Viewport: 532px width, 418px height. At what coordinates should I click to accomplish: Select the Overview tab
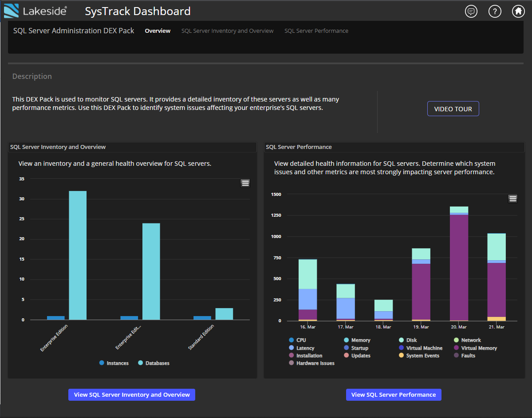click(158, 31)
